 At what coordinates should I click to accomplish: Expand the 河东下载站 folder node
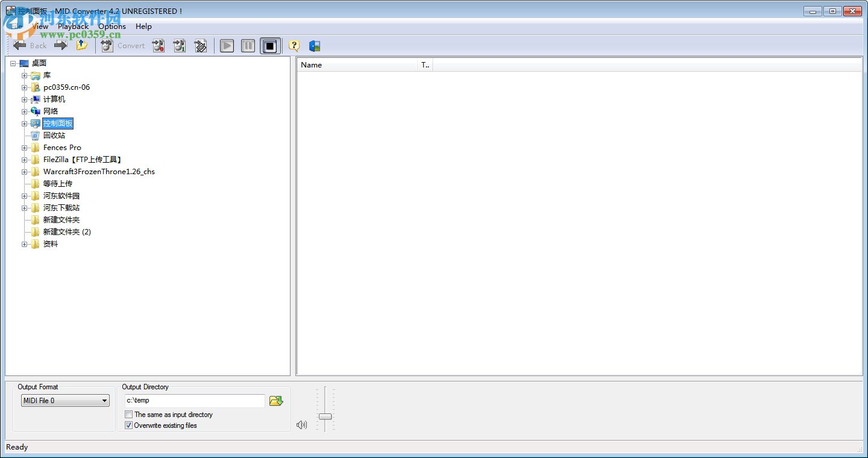pyautogui.click(x=25, y=208)
